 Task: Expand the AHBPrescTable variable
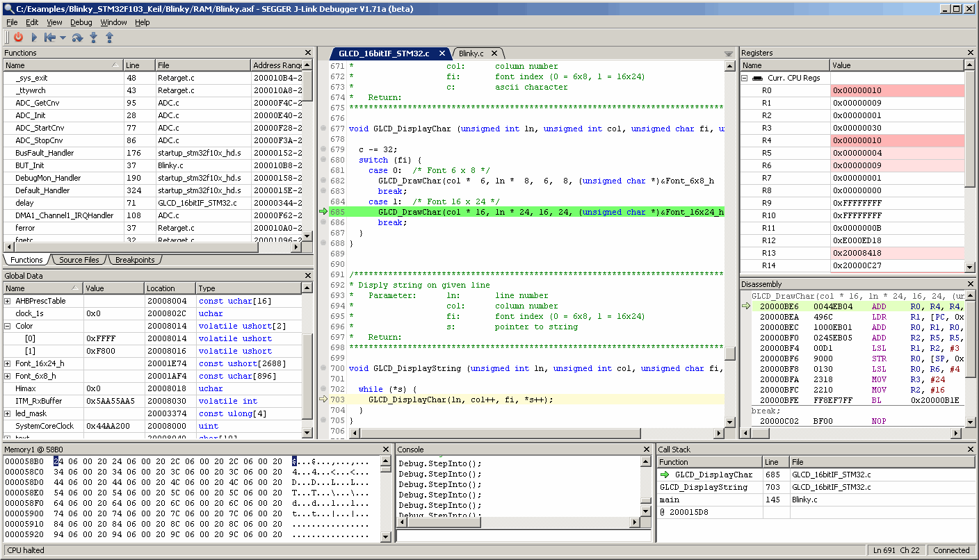(x=8, y=301)
